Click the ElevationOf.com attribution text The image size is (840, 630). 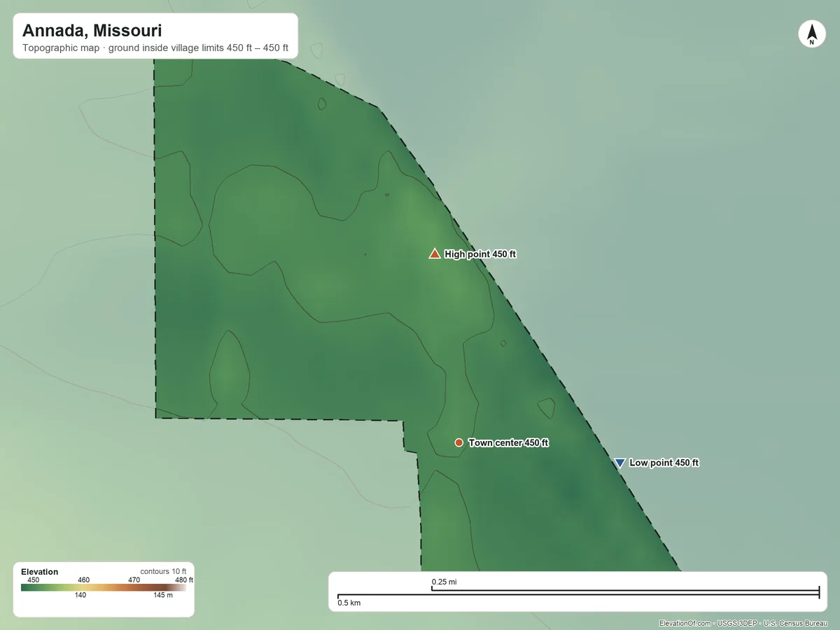[743, 623]
